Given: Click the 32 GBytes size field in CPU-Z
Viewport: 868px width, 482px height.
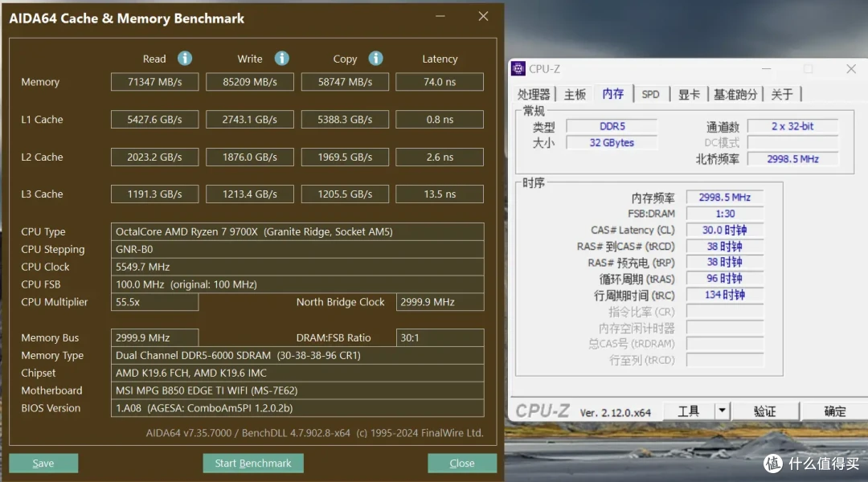Looking at the screenshot, I should 612,143.
